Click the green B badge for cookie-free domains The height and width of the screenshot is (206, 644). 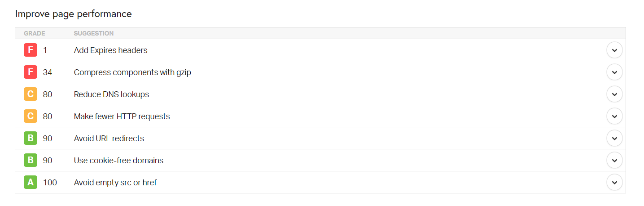click(31, 160)
